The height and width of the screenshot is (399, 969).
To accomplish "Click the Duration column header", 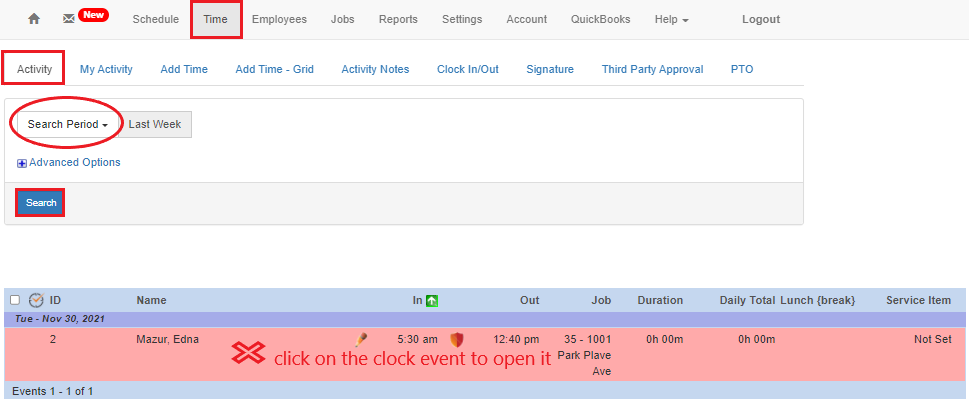I will point(660,300).
